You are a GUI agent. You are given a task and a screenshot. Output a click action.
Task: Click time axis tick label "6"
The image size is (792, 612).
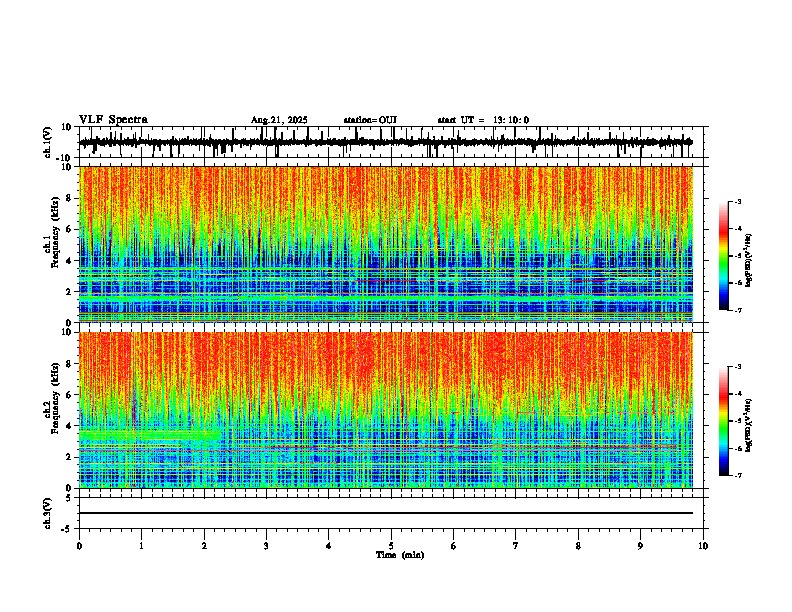tap(454, 546)
